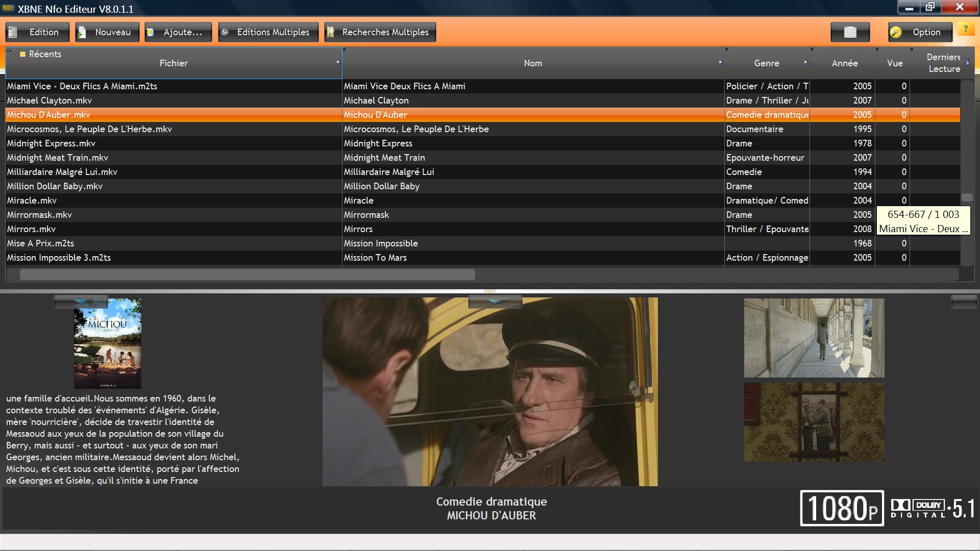This screenshot has height=551, width=980.
Task: Sort by Derniere Lecture column header
Action: point(944,63)
